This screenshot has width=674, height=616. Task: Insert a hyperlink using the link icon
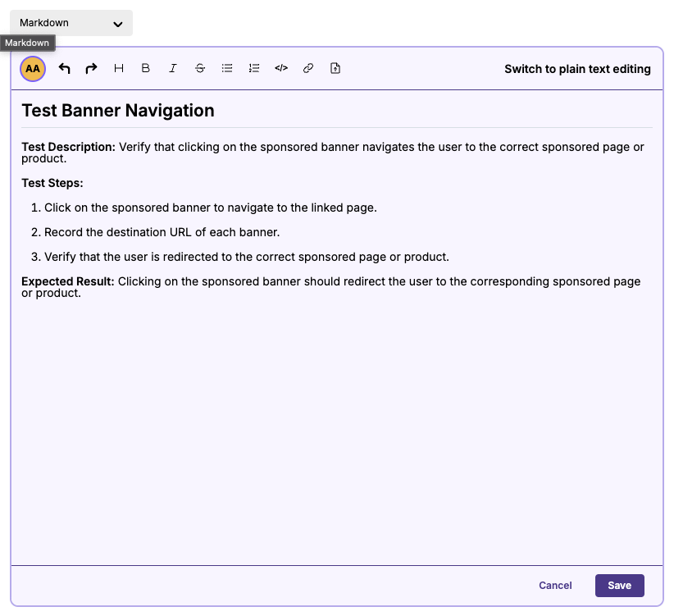[307, 68]
